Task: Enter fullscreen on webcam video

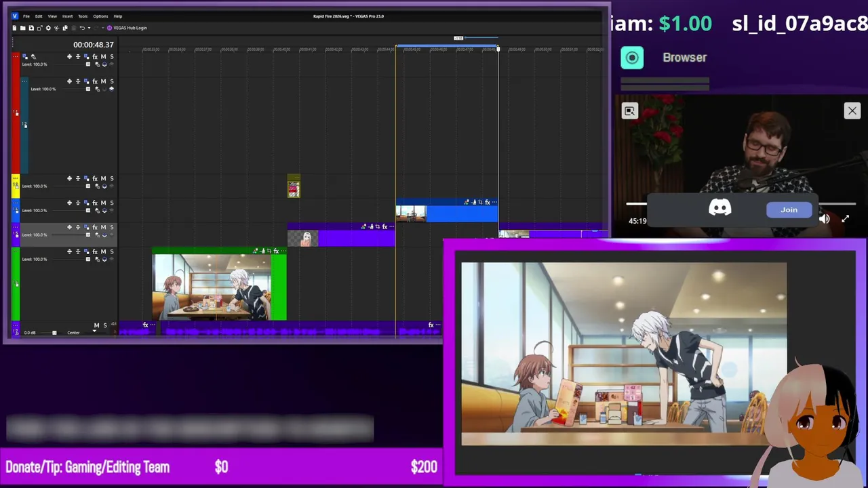Action: (x=845, y=219)
